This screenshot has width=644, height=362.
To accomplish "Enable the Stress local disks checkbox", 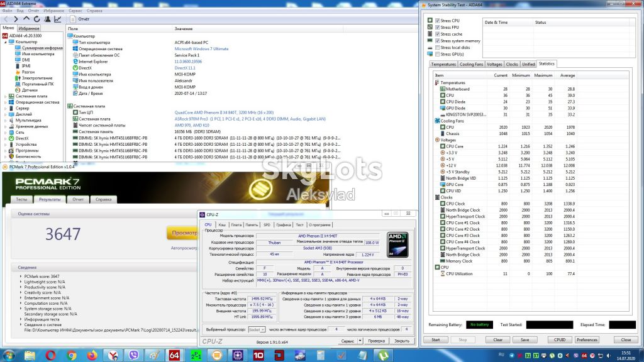I will coord(438,48).
